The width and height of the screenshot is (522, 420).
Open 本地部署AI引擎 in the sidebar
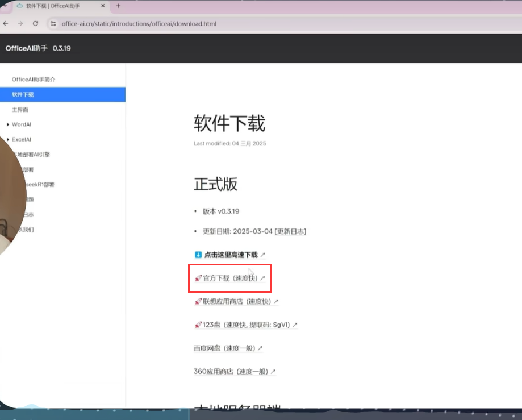31,155
